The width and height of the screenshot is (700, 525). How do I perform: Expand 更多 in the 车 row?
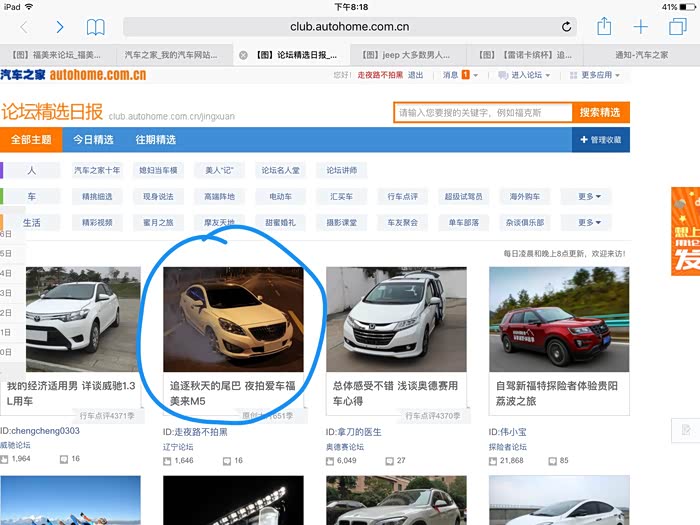coord(589,197)
